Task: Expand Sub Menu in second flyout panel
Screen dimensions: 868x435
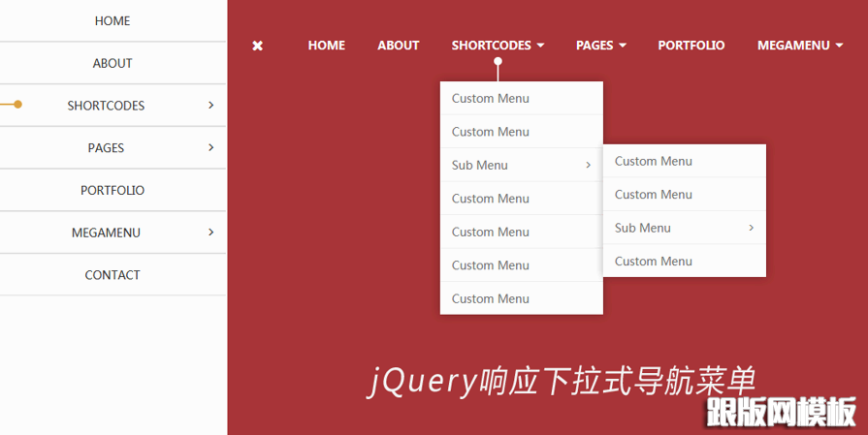Action: pos(684,229)
